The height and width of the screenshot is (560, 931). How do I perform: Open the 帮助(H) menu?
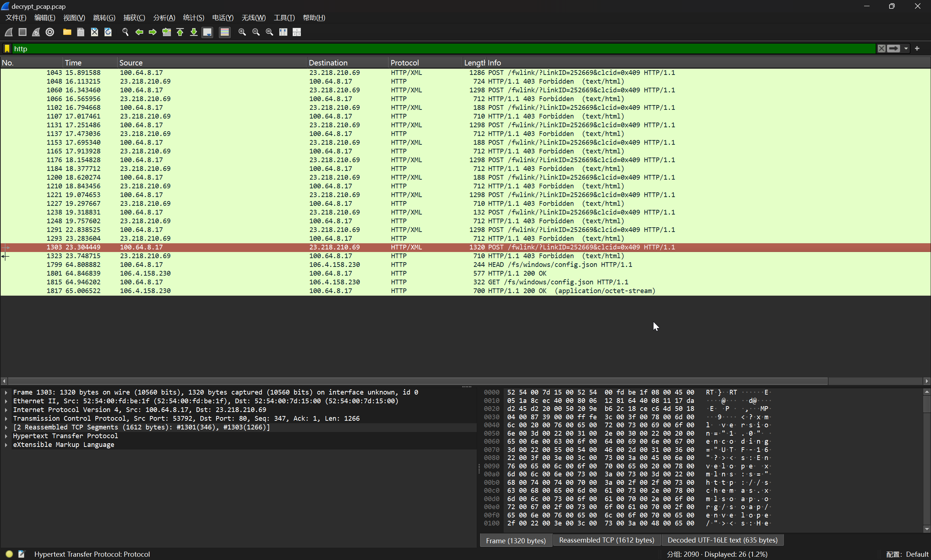[314, 18]
